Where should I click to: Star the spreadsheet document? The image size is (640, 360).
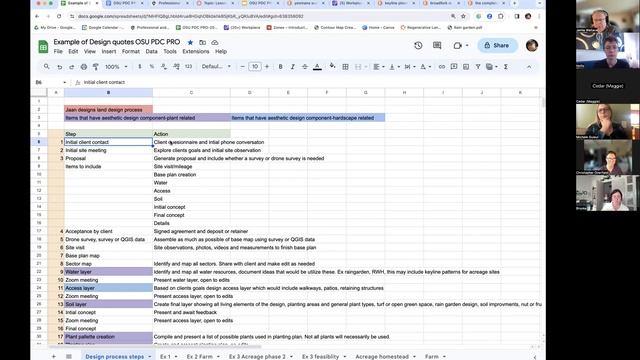190,42
